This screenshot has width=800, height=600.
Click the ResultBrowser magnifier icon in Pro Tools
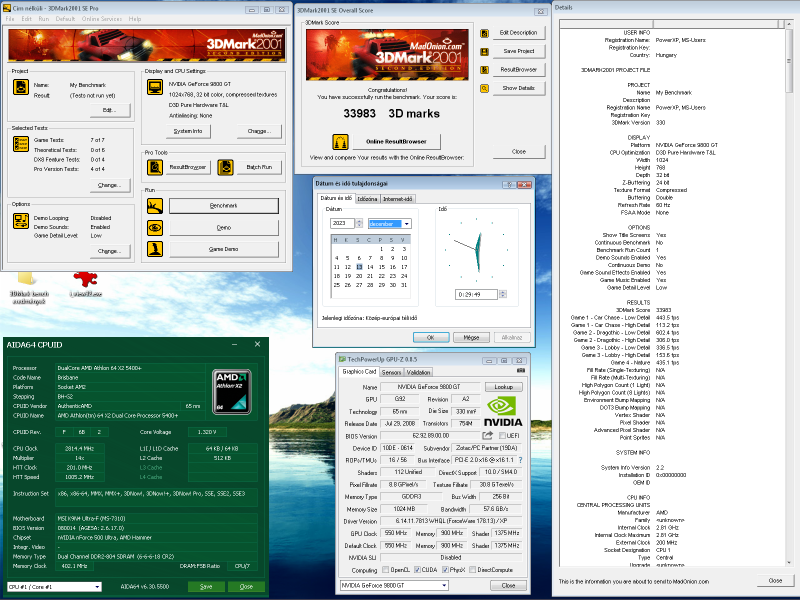pos(155,167)
